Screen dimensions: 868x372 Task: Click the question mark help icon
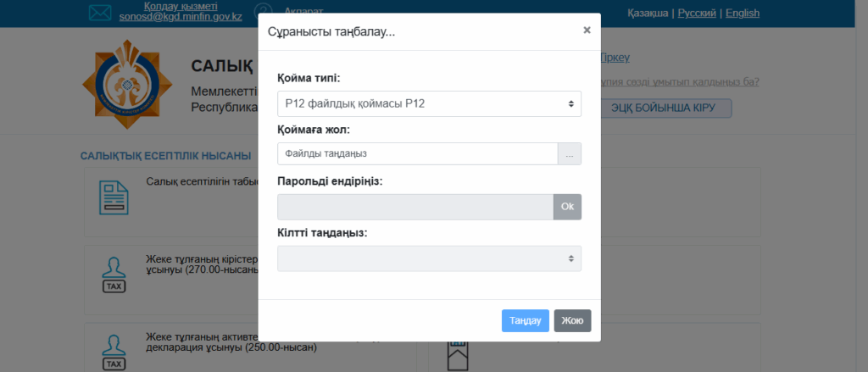point(263,12)
